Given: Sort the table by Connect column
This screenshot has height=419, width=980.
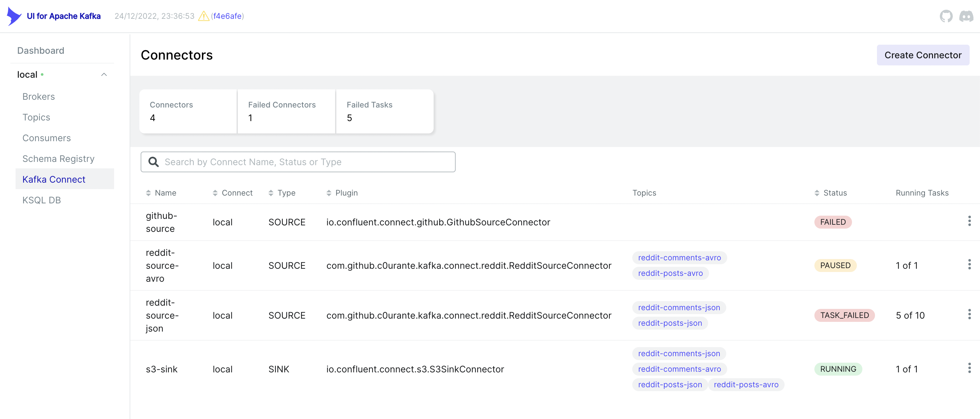Looking at the screenshot, I should [233, 193].
